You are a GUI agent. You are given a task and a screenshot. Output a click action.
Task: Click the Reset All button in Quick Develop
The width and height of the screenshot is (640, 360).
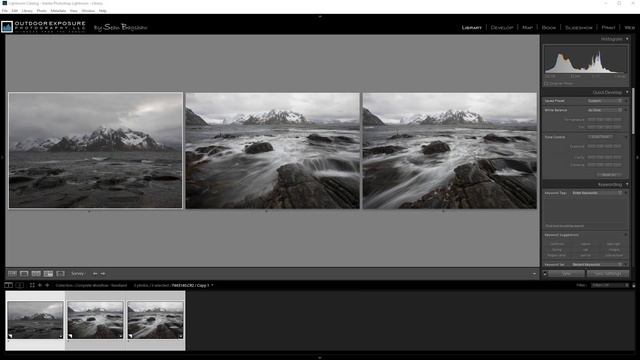pos(609,174)
